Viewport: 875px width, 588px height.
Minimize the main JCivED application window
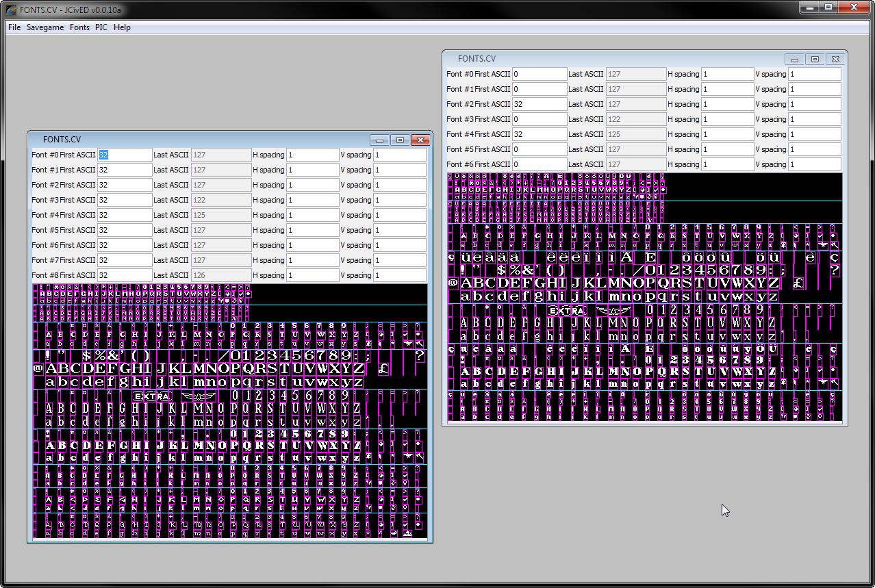coord(810,7)
